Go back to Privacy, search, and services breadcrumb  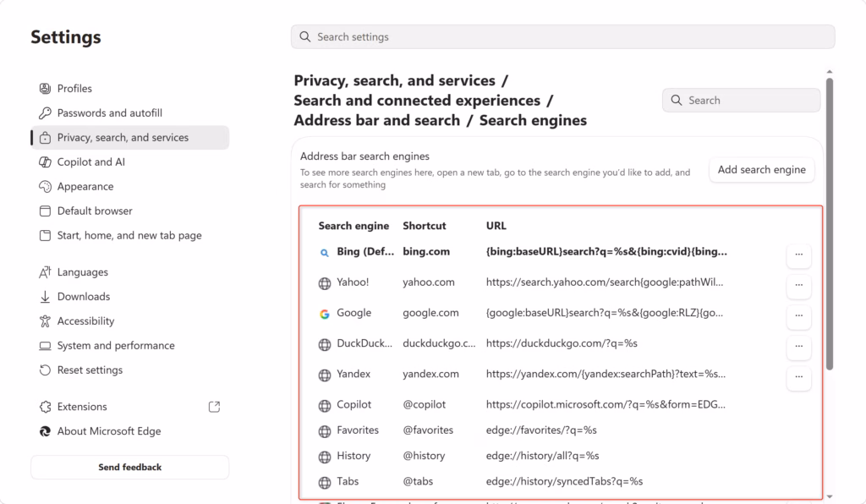pyautogui.click(x=394, y=80)
